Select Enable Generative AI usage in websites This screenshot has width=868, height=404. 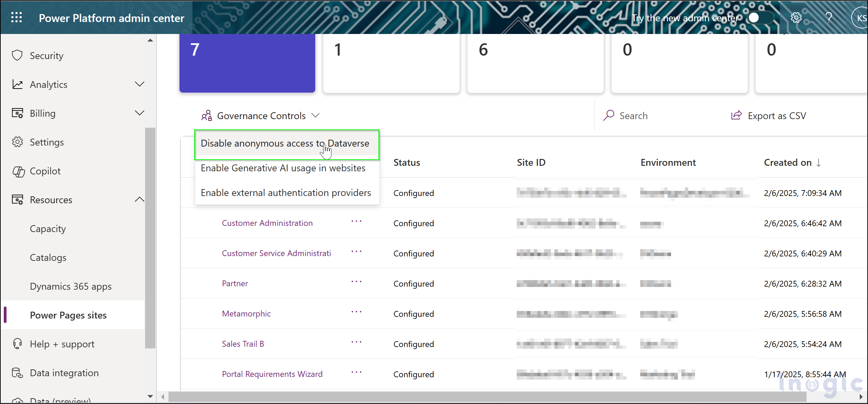tap(283, 168)
